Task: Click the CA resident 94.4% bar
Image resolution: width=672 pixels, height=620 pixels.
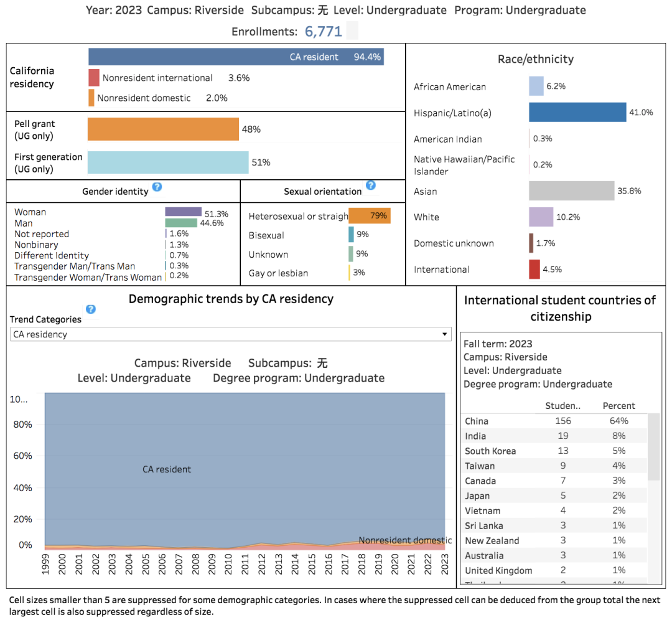Action: tap(236, 57)
